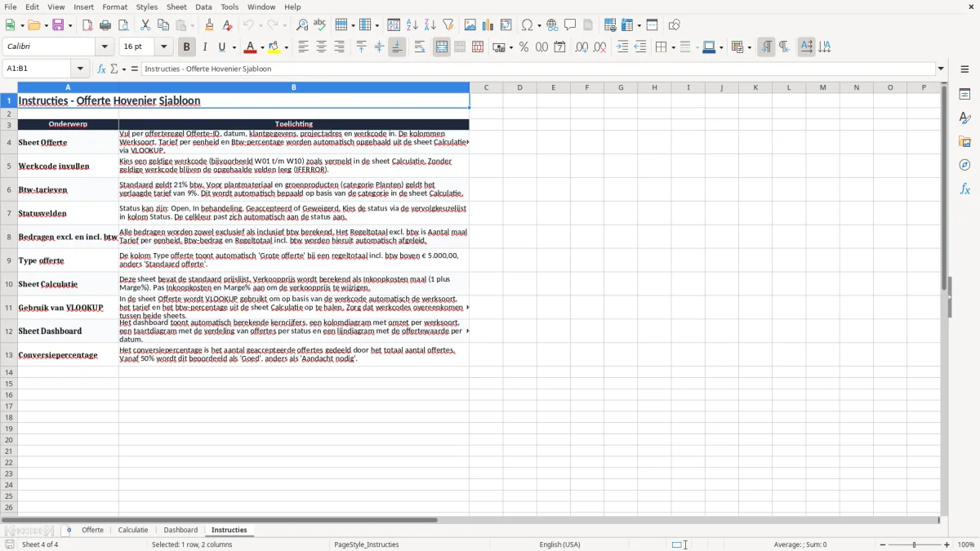
Task: Add a decimal place
Action: coord(581,47)
